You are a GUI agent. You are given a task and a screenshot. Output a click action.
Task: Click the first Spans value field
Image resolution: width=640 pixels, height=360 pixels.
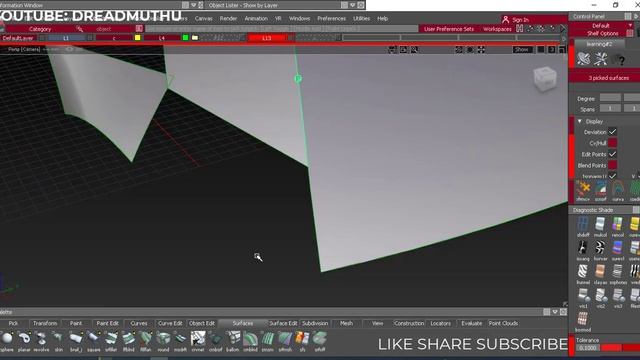pos(610,109)
